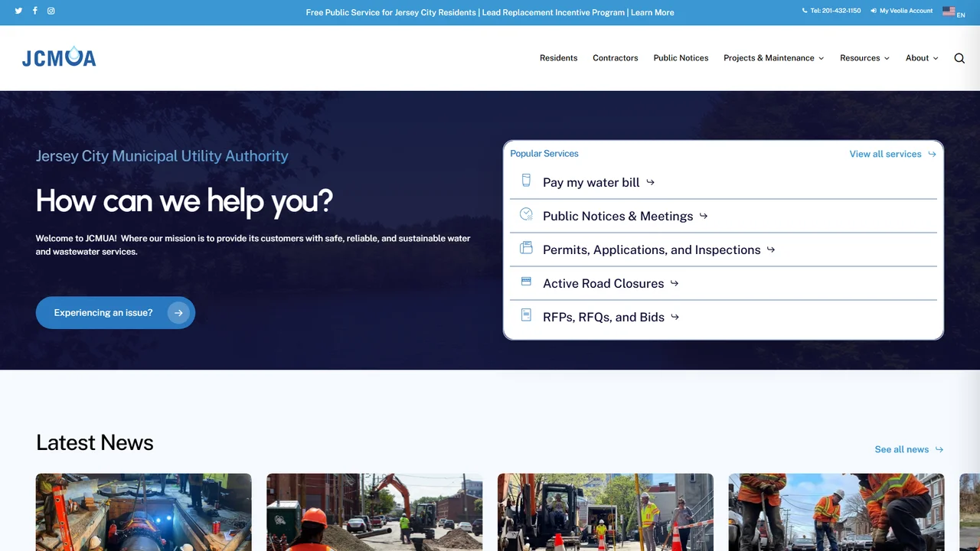This screenshot has width=980, height=551.
Task: Open My Veolia Account link
Action: pyautogui.click(x=906, y=11)
